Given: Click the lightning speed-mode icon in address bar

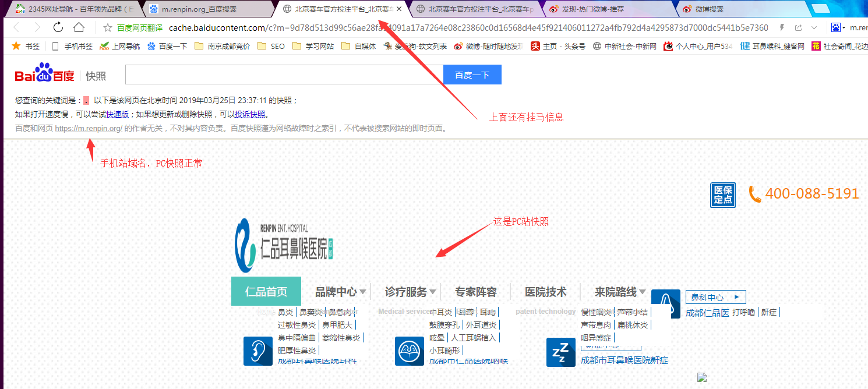Looking at the screenshot, I should click(782, 27).
